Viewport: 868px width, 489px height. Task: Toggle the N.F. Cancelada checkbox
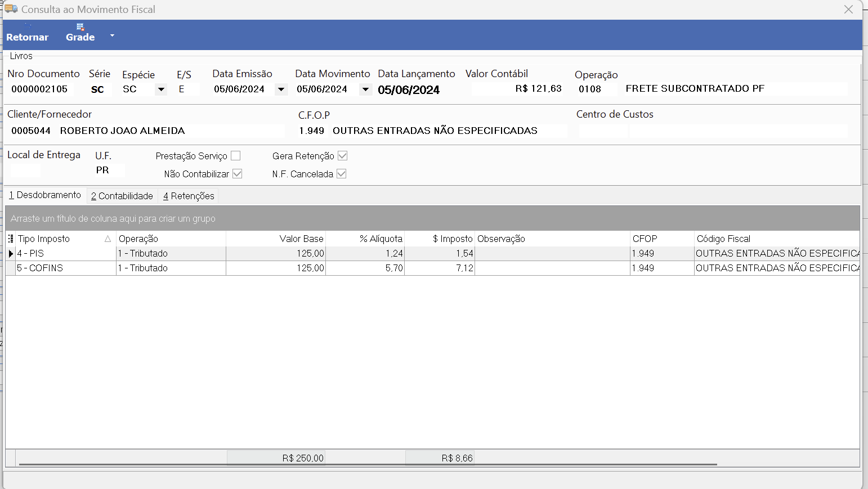pyautogui.click(x=341, y=174)
